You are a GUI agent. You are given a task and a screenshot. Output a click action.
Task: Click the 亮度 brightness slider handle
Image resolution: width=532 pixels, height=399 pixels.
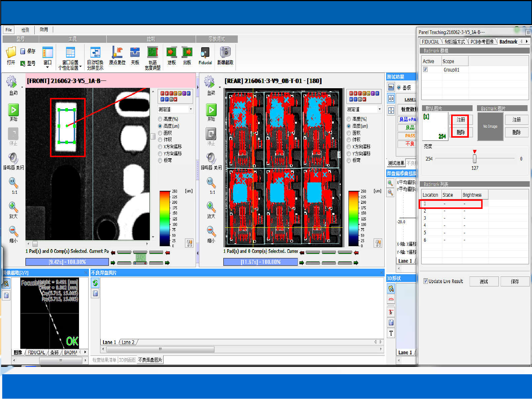(x=474, y=159)
